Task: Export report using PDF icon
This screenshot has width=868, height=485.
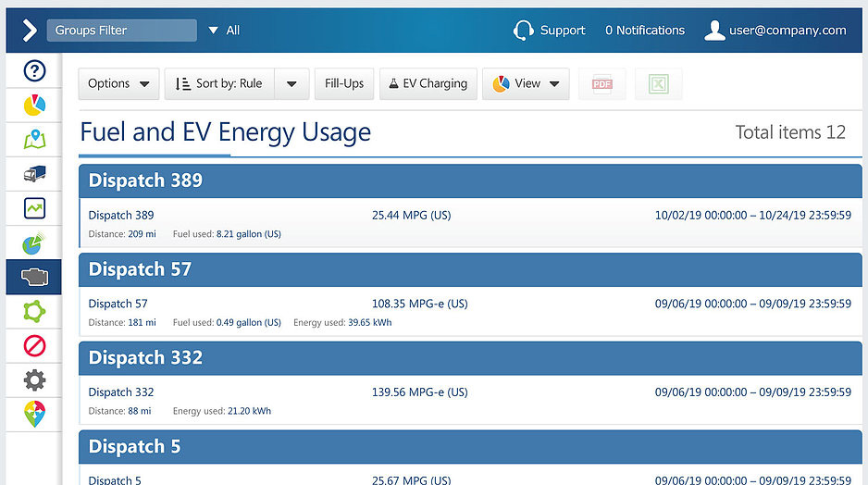Action: [602, 84]
